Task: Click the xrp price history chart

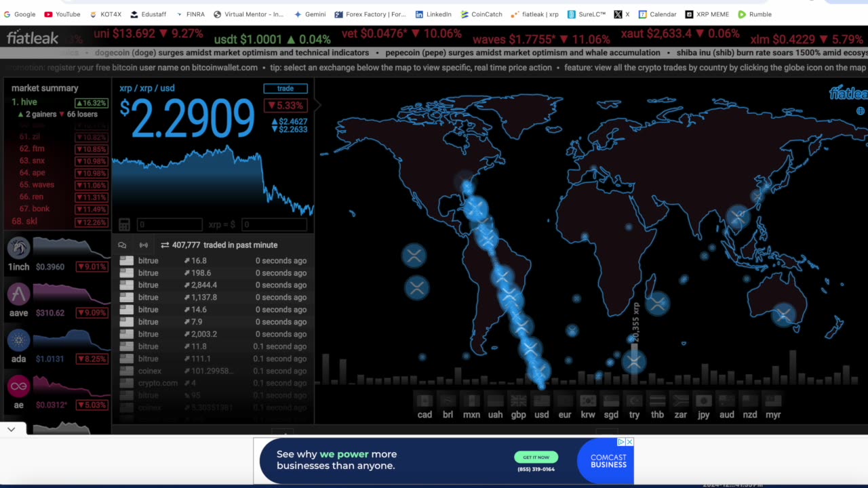Action: pyautogui.click(x=212, y=182)
